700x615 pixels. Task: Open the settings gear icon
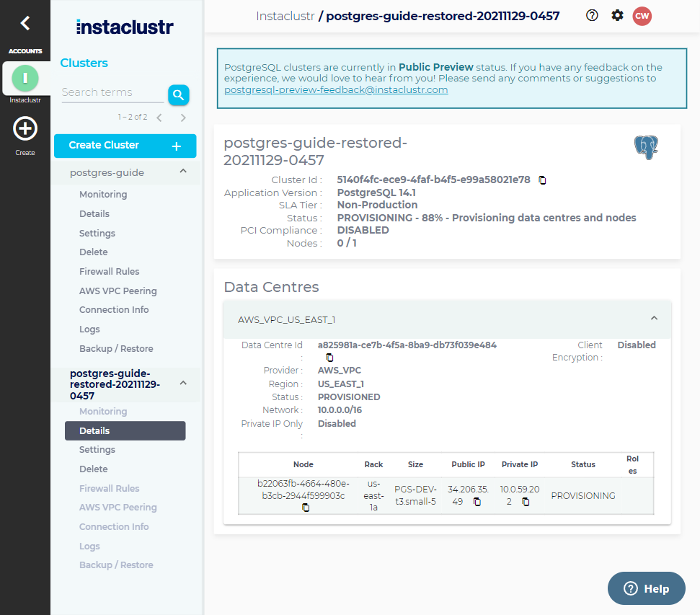(x=617, y=16)
